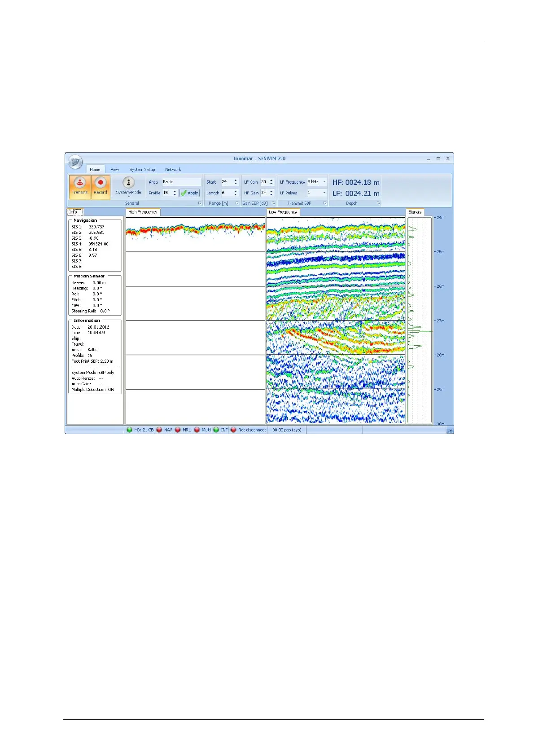534x756 pixels.
Task: Switch to the View ribbon tab
Action: [115, 170]
